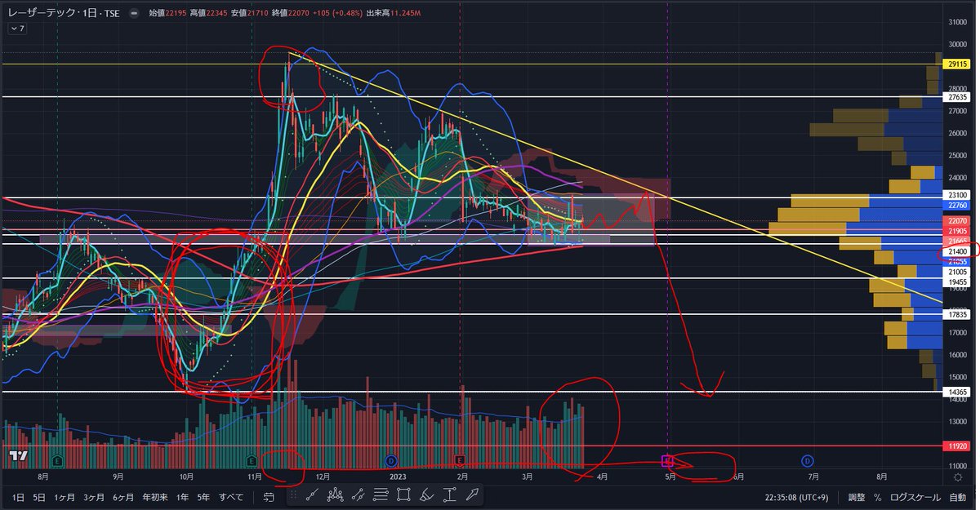Select the trend line drawing tool

tap(311, 494)
